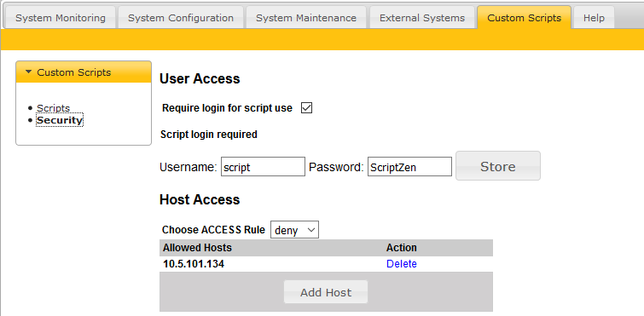Click the Username input field

pos(263,166)
